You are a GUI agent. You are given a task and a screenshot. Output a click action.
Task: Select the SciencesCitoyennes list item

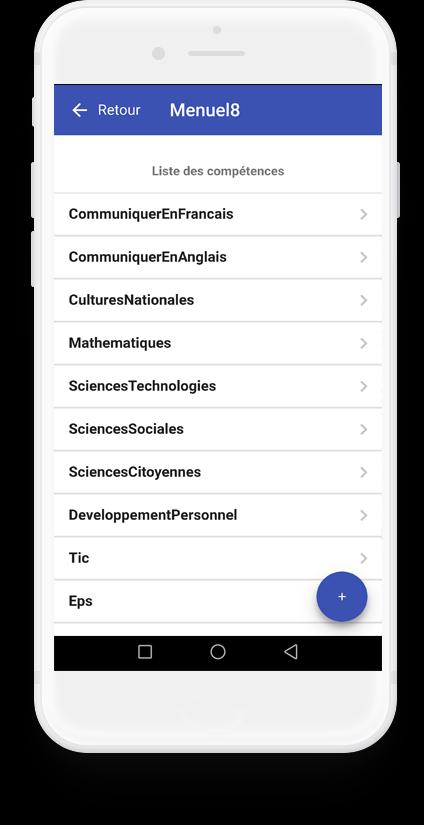[x=218, y=472]
